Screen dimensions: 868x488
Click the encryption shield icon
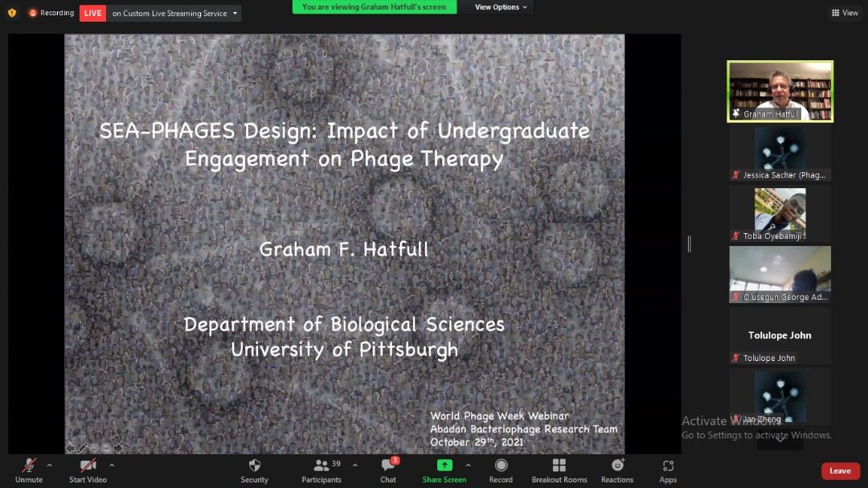coord(12,13)
